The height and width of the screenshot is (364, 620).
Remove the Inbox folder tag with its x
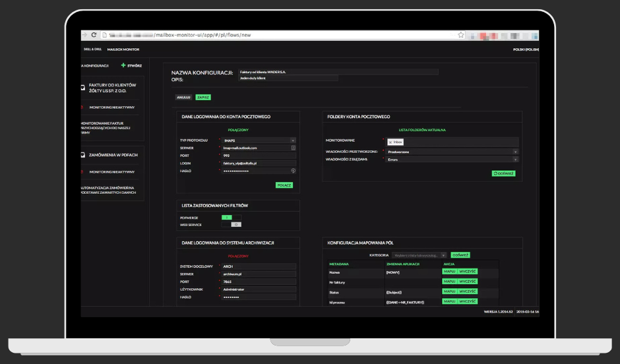pyautogui.click(x=390, y=142)
